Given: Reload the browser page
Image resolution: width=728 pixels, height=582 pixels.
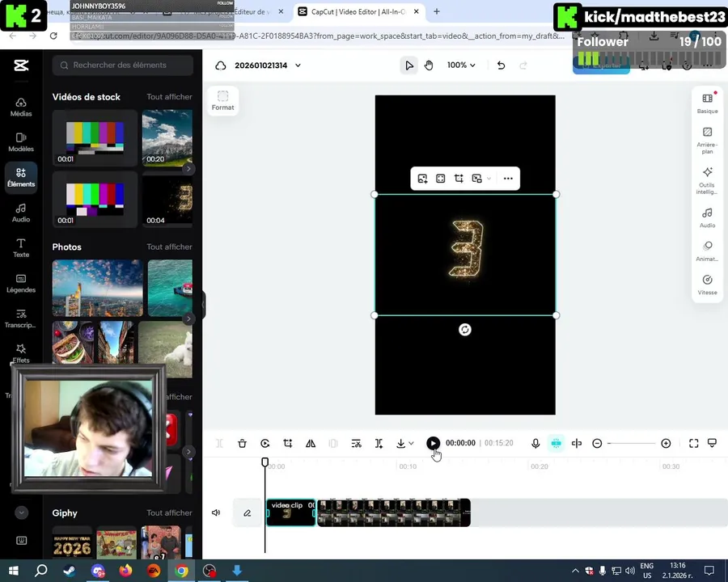Looking at the screenshot, I should (x=53, y=36).
